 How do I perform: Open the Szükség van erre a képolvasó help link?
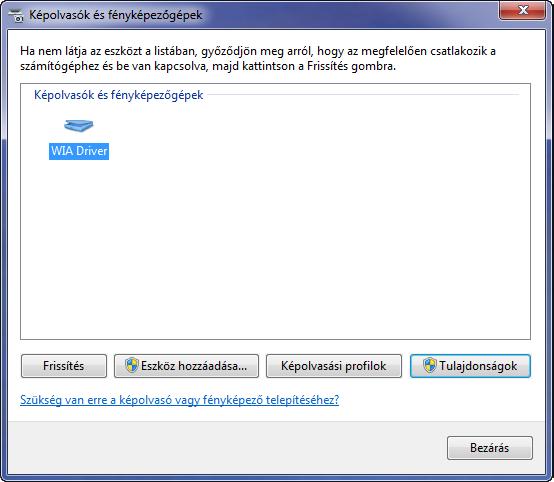pyautogui.click(x=179, y=400)
